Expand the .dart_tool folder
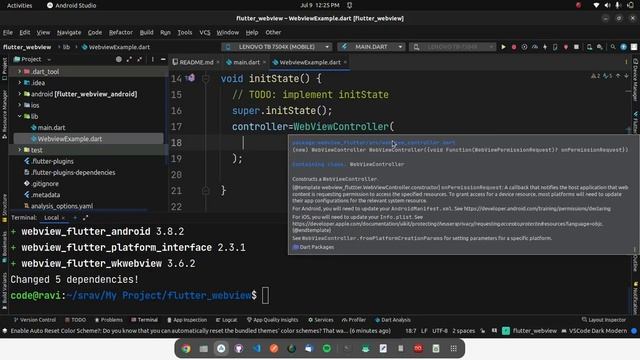 [x=19, y=71]
